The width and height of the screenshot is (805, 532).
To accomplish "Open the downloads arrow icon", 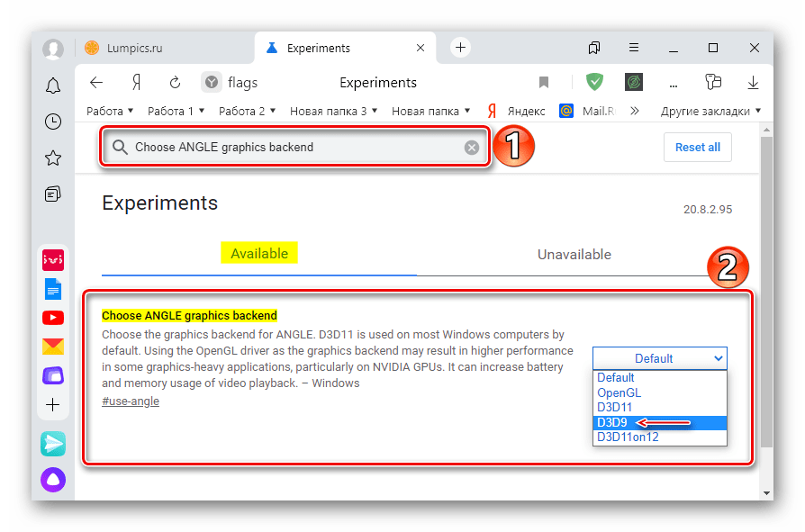I will point(753,83).
